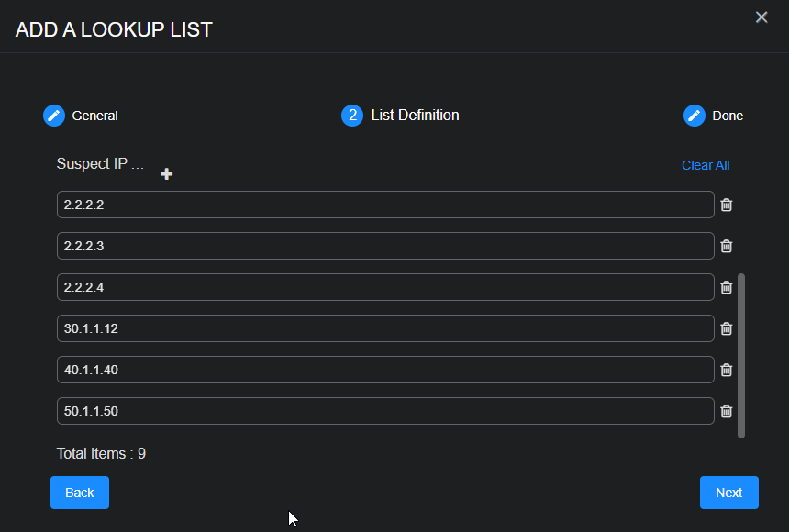
Task: Click into the 2.2.2.3 text field
Action: click(385, 246)
